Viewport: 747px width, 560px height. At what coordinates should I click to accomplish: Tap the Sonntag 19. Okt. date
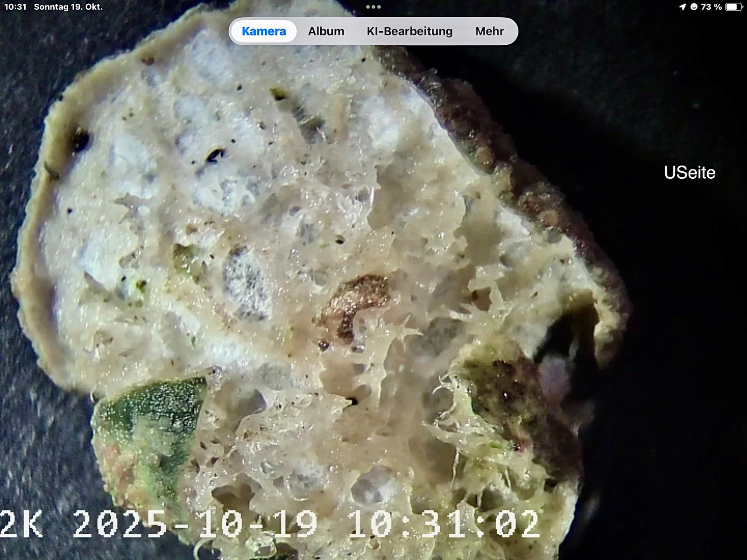click(68, 7)
